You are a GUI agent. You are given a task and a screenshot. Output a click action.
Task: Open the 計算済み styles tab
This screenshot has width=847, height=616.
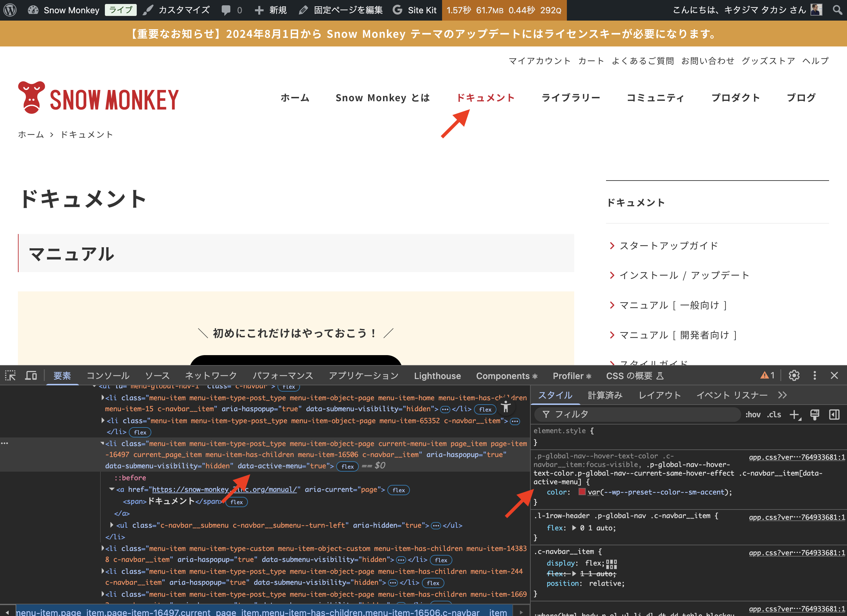point(605,395)
